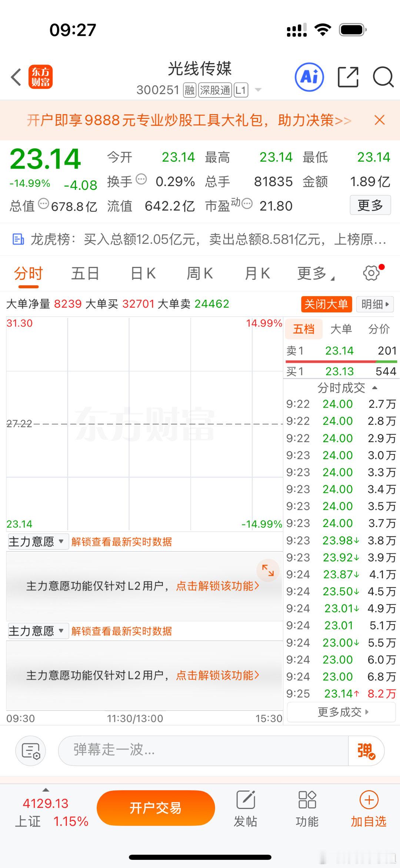Select the 五档 order book tab
The height and width of the screenshot is (868, 400).
304,329
